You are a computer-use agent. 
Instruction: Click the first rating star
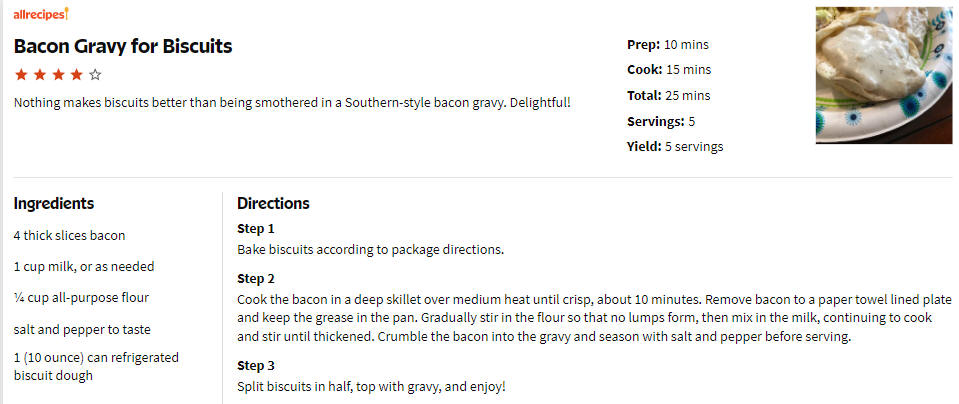tap(21, 75)
